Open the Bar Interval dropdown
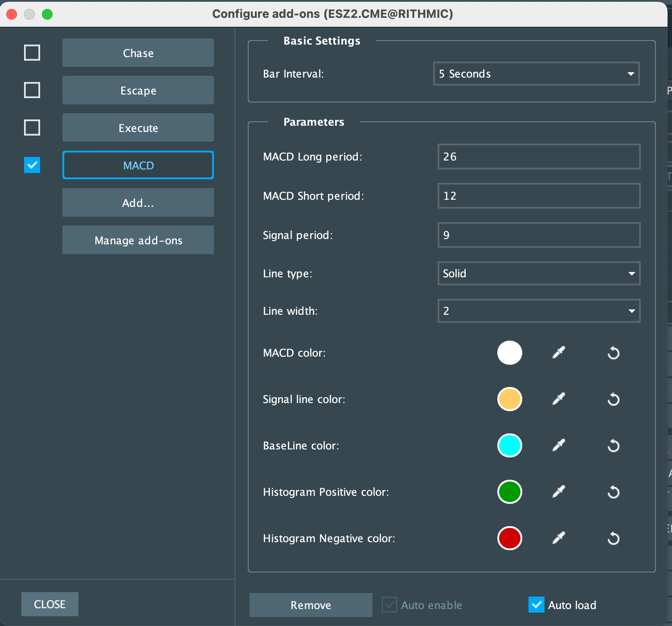This screenshot has width=672, height=626. coord(536,74)
